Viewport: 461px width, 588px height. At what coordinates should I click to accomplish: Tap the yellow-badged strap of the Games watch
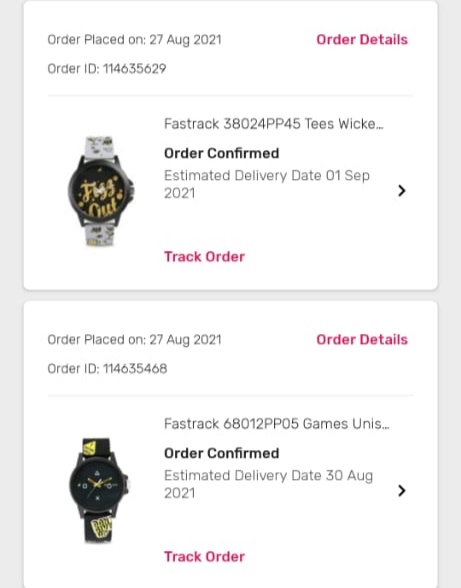pyautogui.click(x=97, y=529)
